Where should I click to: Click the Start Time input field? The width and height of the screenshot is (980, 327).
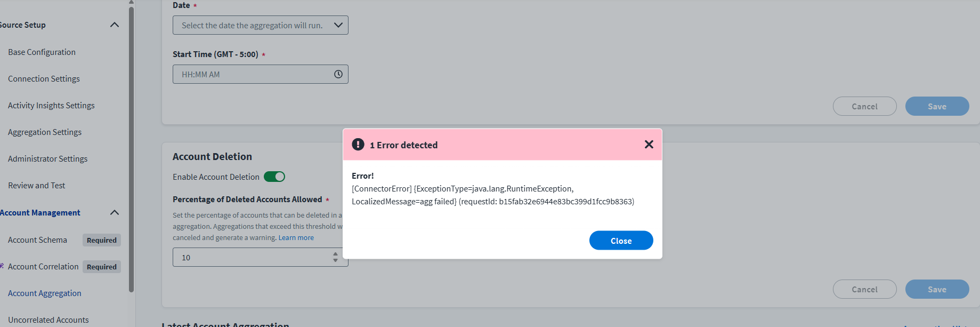253,74
